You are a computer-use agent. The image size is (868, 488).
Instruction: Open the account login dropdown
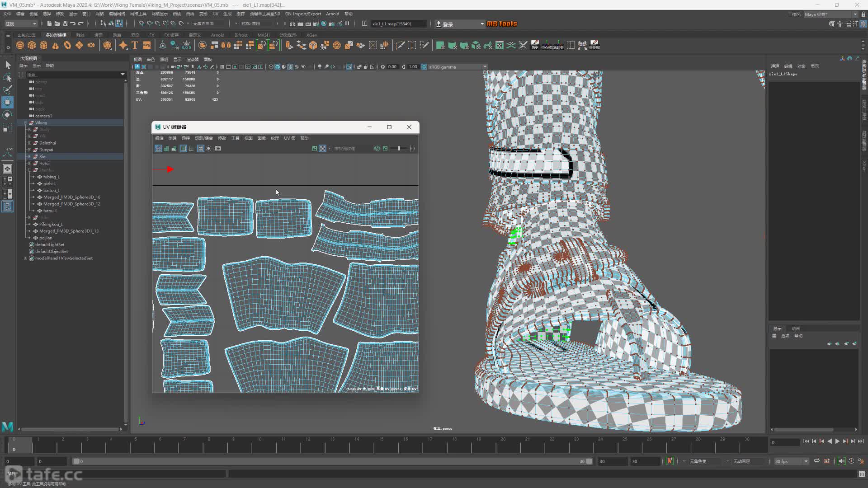click(460, 24)
